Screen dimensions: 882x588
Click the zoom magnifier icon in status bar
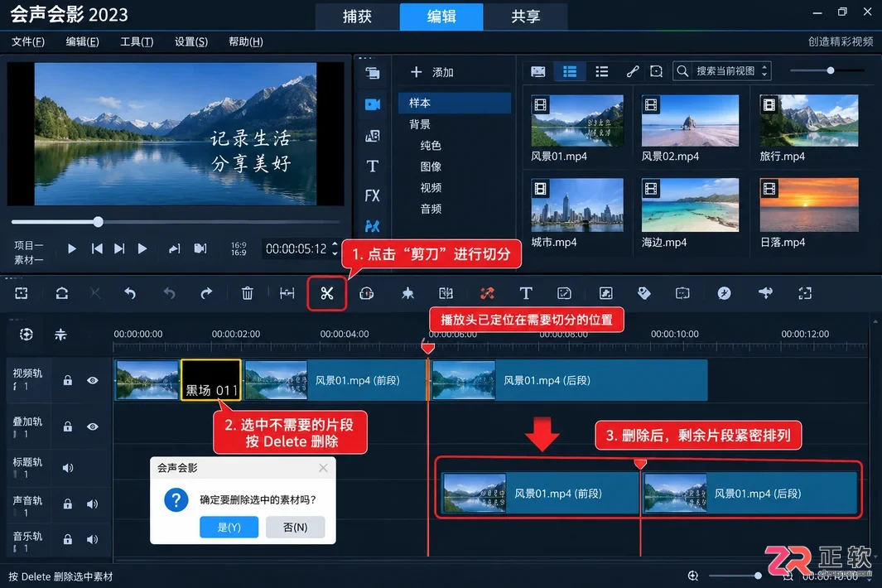point(693,576)
